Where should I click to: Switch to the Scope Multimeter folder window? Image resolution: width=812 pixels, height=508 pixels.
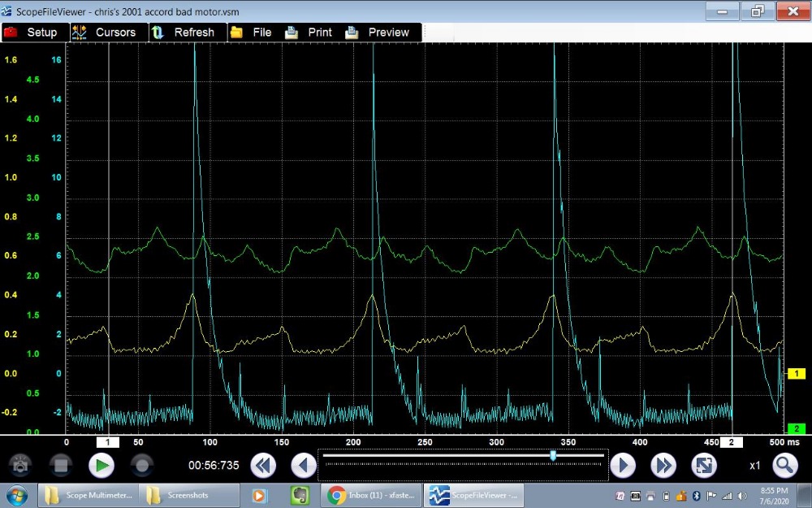click(88, 496)
